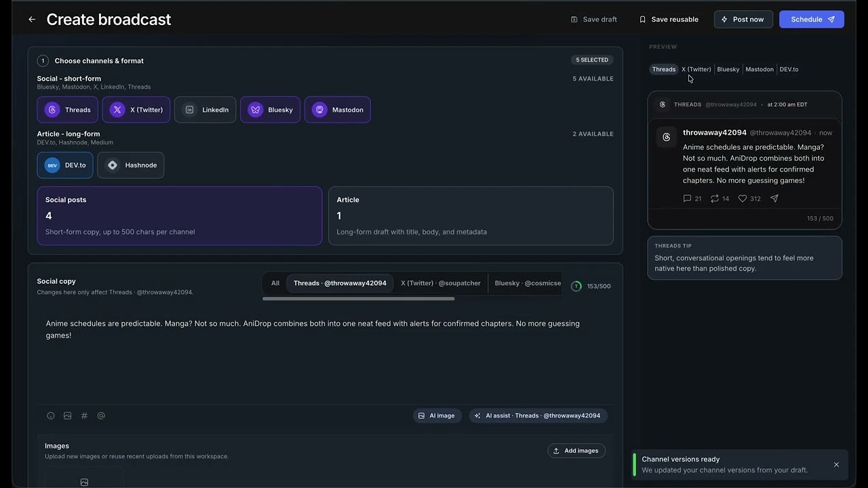Click the insert image icon below the text

68,416
